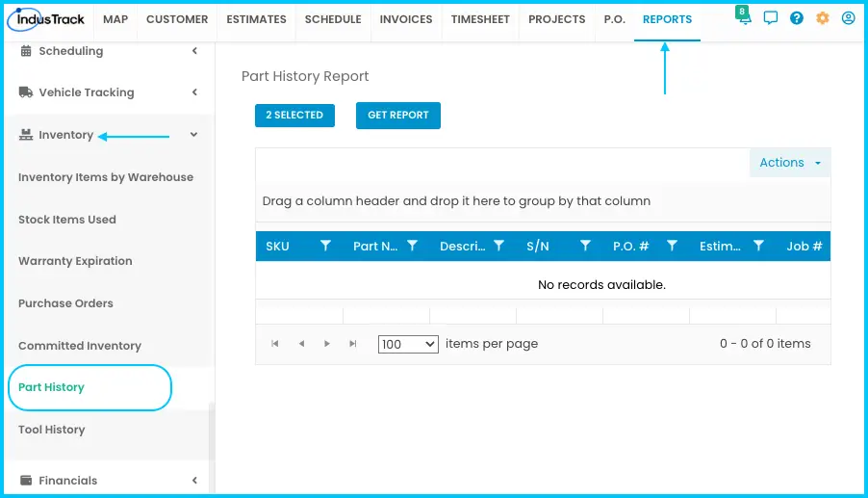Open the Warranty Expiration report

[x=75, y=261]
